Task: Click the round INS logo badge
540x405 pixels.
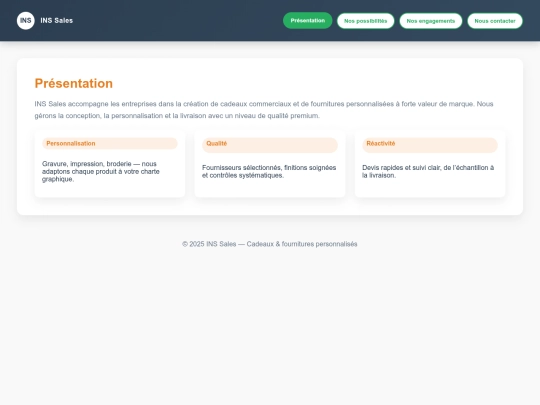Action: (25, 21)
